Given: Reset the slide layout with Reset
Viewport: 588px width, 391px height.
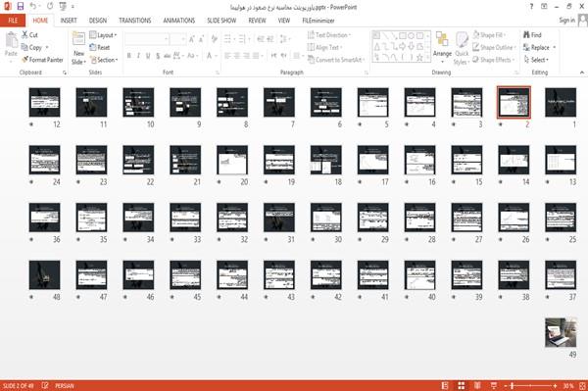Looking at the screenshot, I should 100,47.
